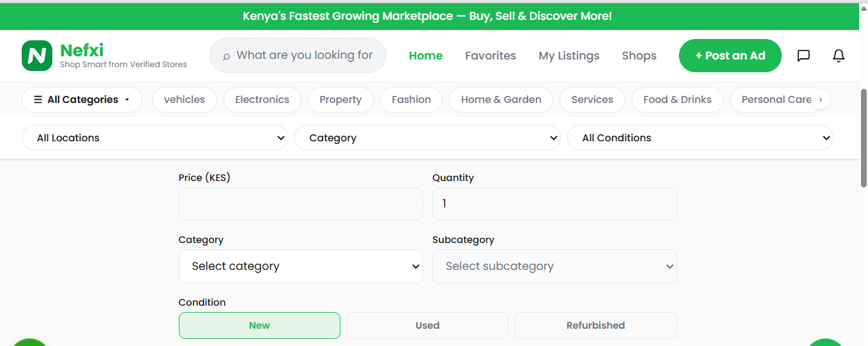
Task: Open the All Categories menu
Action: click(x=82, y=100)
